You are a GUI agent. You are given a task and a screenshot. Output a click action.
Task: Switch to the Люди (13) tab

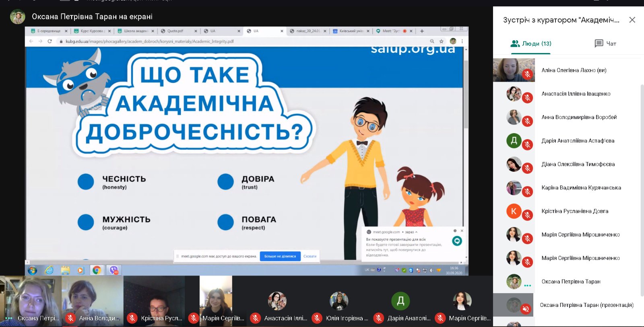click(531, 43)
